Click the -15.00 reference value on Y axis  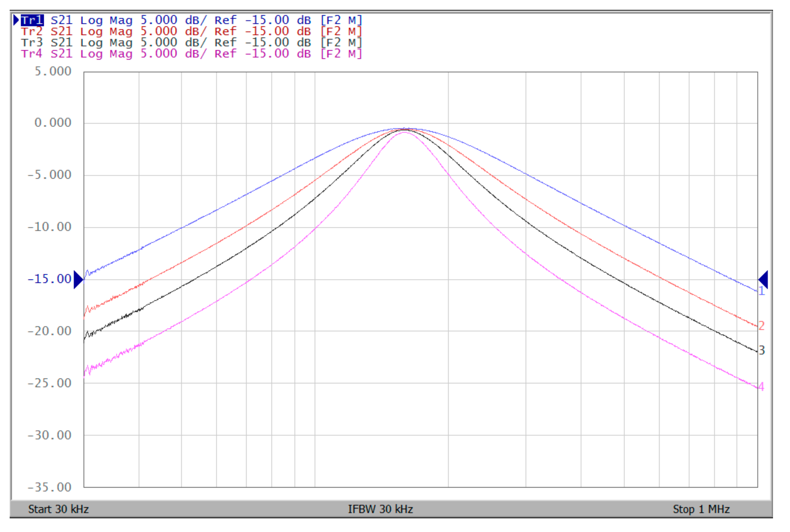[50, 279]
